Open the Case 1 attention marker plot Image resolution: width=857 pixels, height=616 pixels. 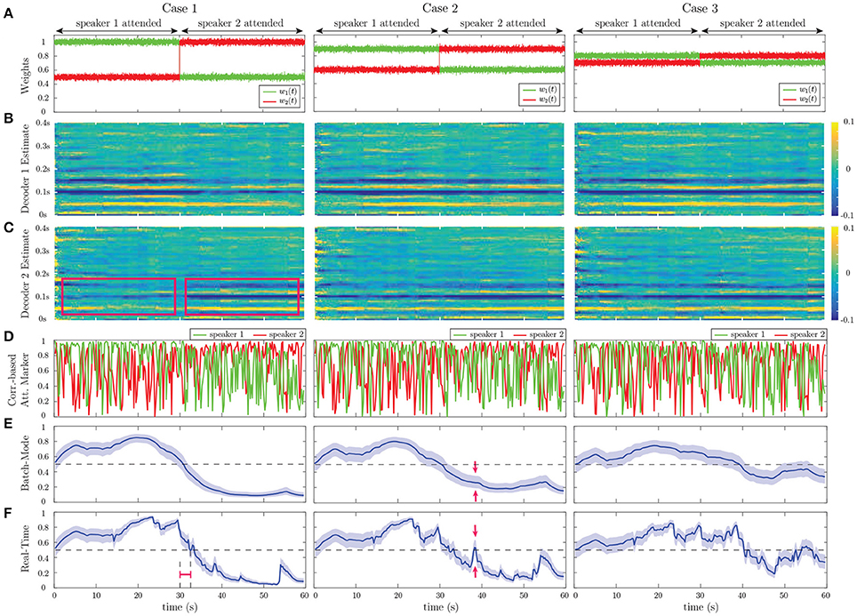click(x=179, y=379)
